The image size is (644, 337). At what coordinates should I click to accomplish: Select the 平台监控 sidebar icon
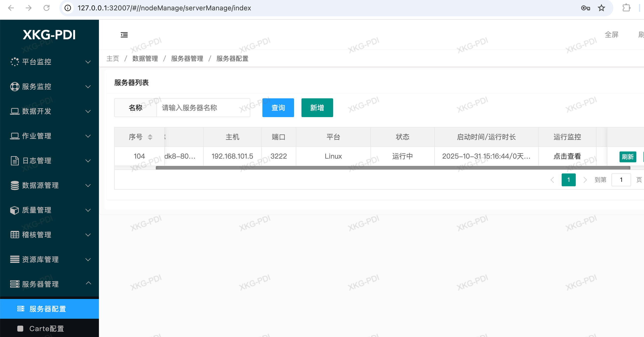[15, 62]
